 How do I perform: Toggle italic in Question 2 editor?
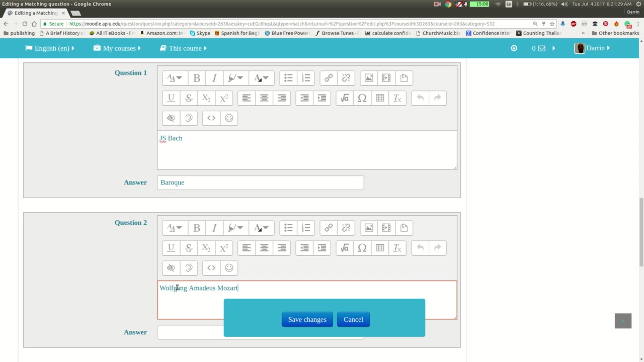click(214, 228)
